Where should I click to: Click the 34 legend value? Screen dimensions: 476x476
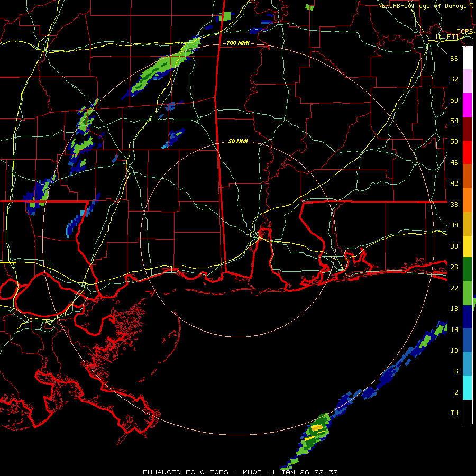point(454,225)
